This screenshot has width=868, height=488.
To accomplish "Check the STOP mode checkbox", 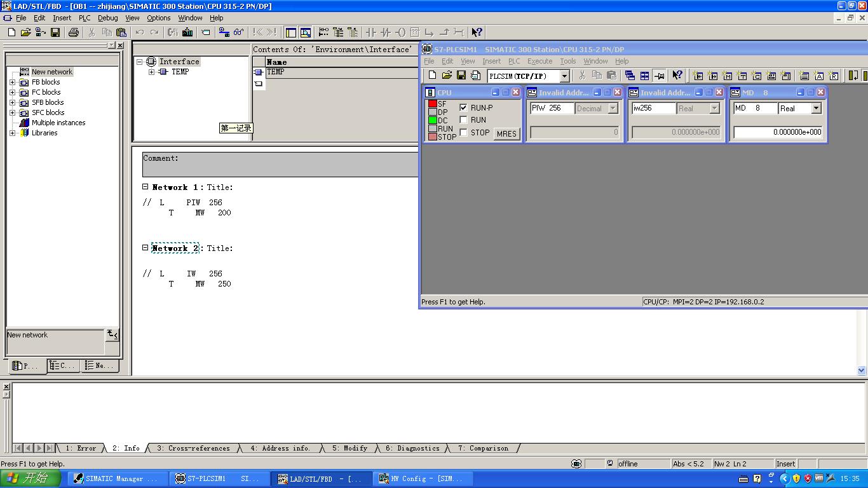I will (x=463, y=133).
